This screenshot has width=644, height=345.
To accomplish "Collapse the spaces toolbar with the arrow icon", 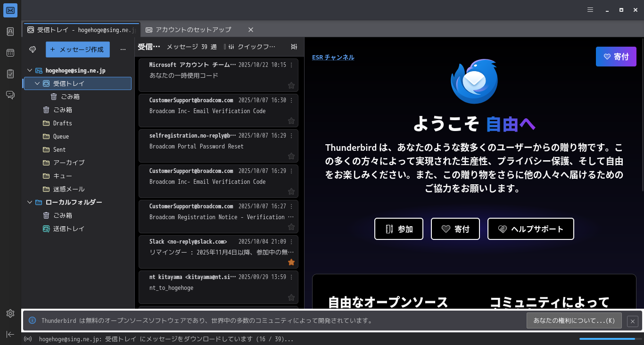I will coord(10,334).
